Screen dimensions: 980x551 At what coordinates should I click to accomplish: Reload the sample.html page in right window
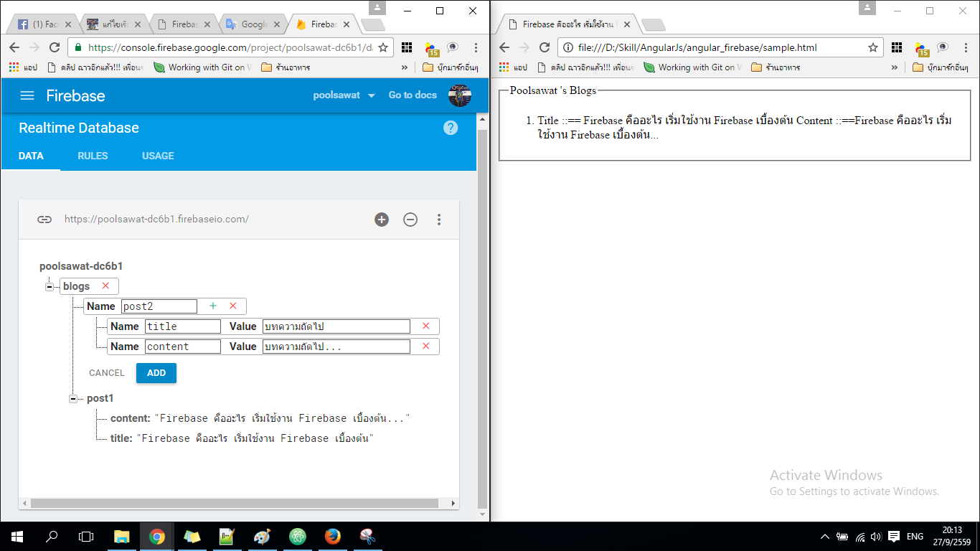[545, 47]
